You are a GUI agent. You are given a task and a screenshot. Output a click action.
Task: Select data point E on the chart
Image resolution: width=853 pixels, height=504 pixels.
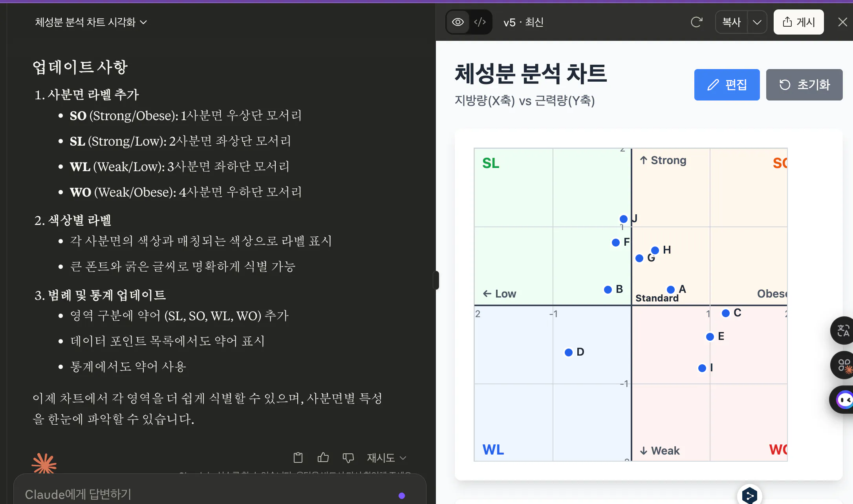coord(710,336)
